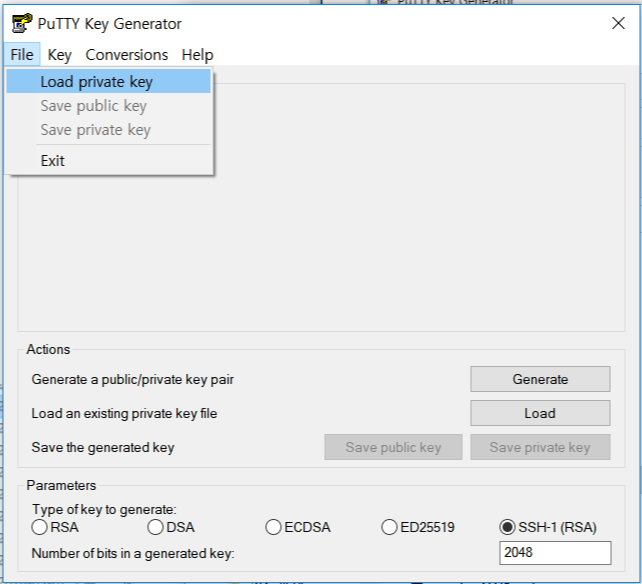Close the PuTTY Key Generator window
Viewport: 642px width, 584px height.
tap(618, 23)
